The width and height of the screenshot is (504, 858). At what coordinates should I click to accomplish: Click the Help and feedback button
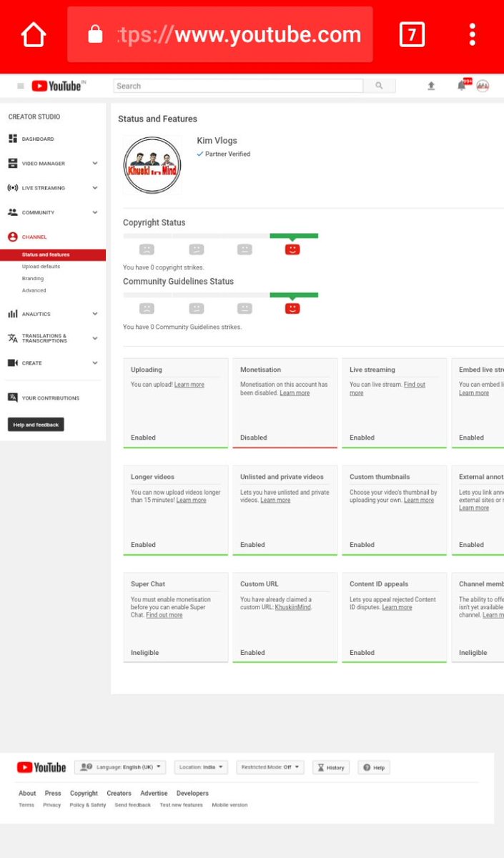point(36,425)
